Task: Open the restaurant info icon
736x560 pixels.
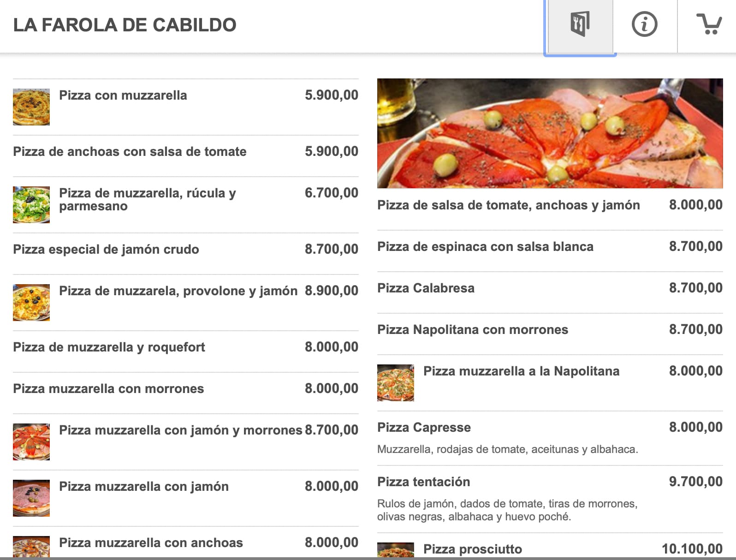Action: [644, 24]
